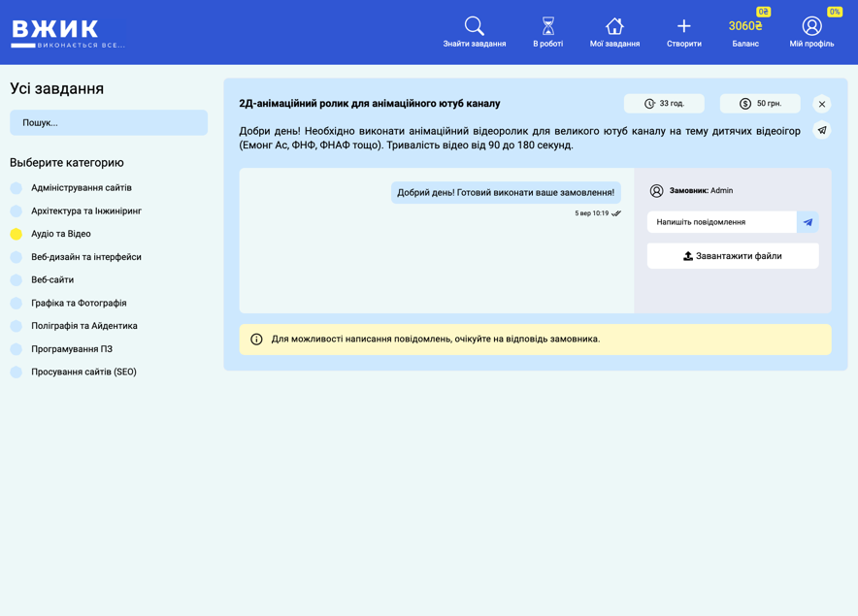The height and width of the screenshot is (616, 858).
Task: Click the ВЖИК logo
Action: point(68,33)
